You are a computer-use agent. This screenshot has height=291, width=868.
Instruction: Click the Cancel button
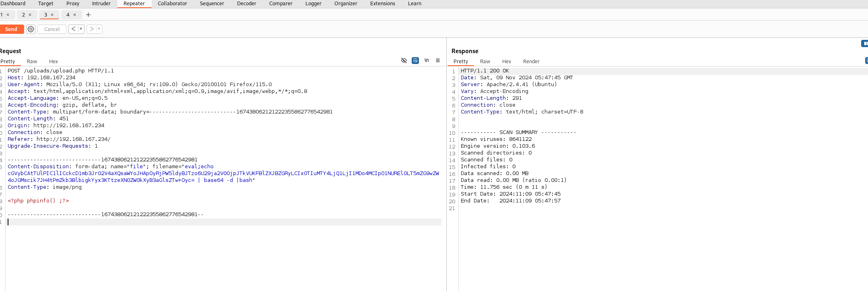pyautogui.click(x=52, y=29)
